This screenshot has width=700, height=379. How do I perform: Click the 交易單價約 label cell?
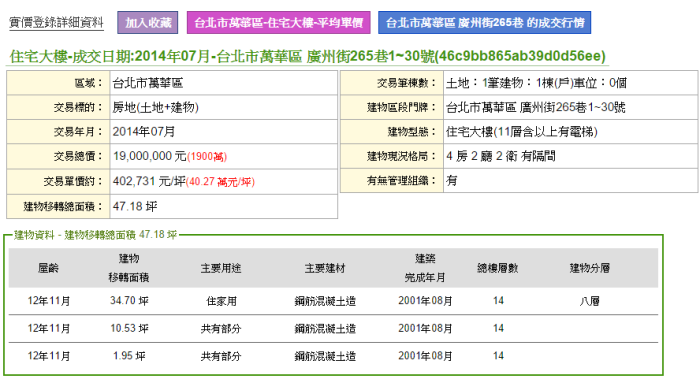coord(58,181)
